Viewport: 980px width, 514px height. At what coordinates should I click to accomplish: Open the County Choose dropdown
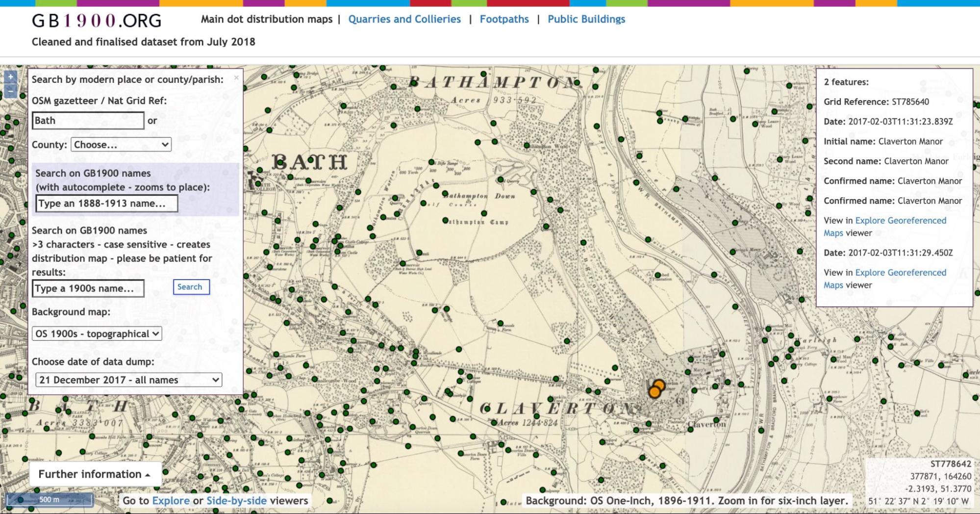pos(121,144)
